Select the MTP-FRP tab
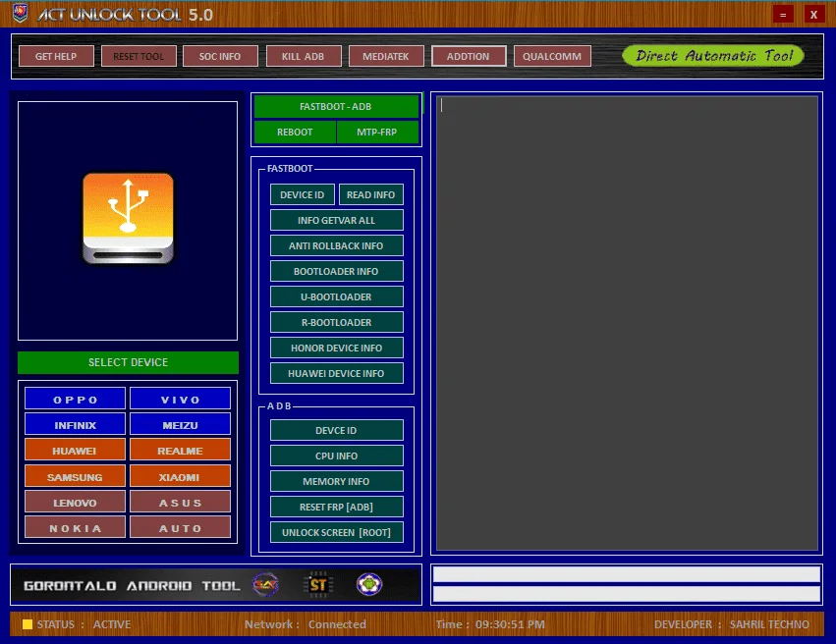This screenshot has width=836, height=644. (377, 133)
